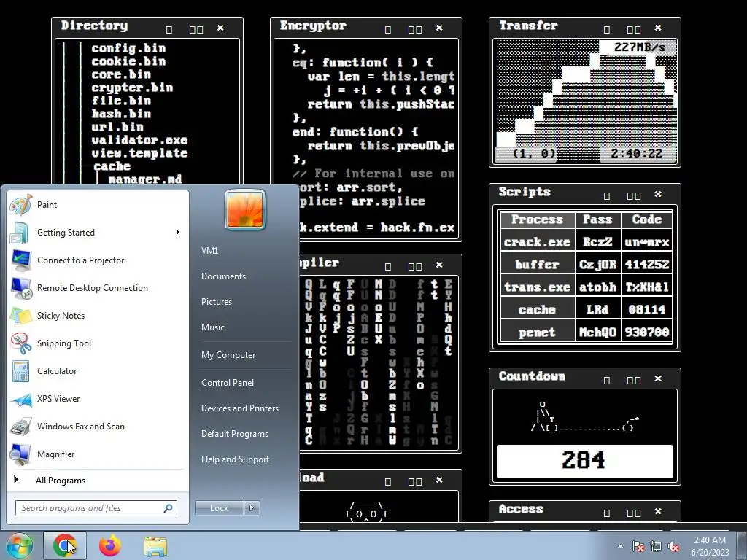Click the user account flower picture

tap(245, 209)
